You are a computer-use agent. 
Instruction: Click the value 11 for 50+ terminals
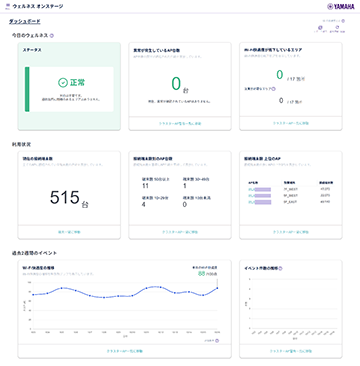pos(145,186)
